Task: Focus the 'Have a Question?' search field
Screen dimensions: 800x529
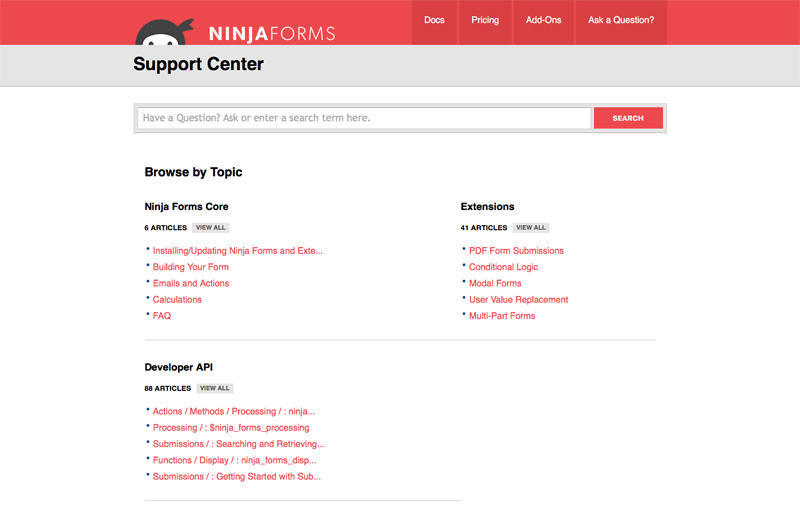Action: 364,118
